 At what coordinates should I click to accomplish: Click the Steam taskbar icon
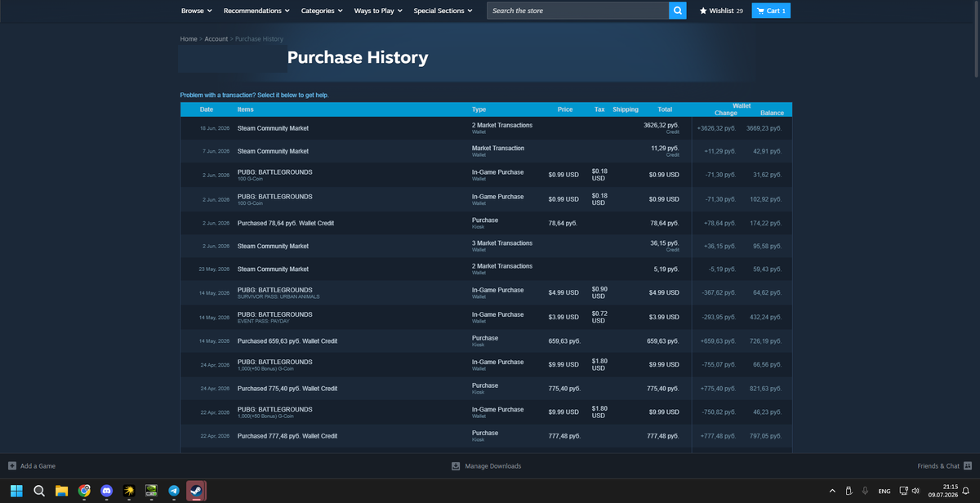tap(196, 491)
